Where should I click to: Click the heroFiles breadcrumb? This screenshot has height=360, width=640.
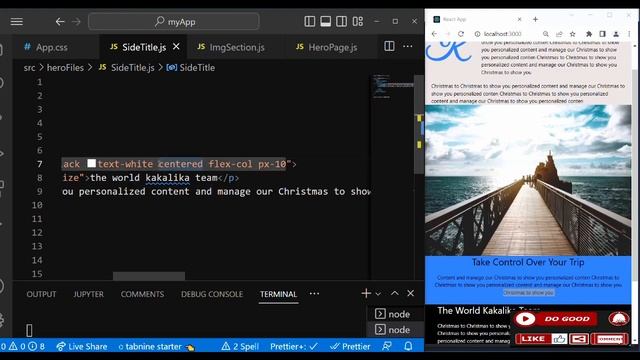click(x=65, y=68)
